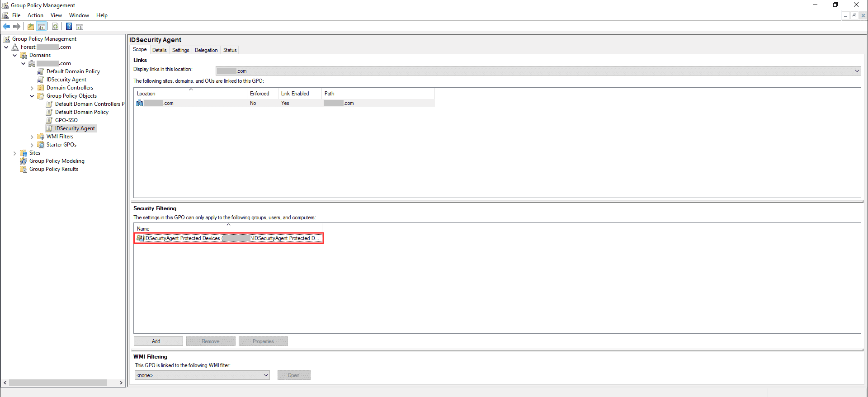Switch to the Settings tab
868x397 pixels.
click(181, 50)
